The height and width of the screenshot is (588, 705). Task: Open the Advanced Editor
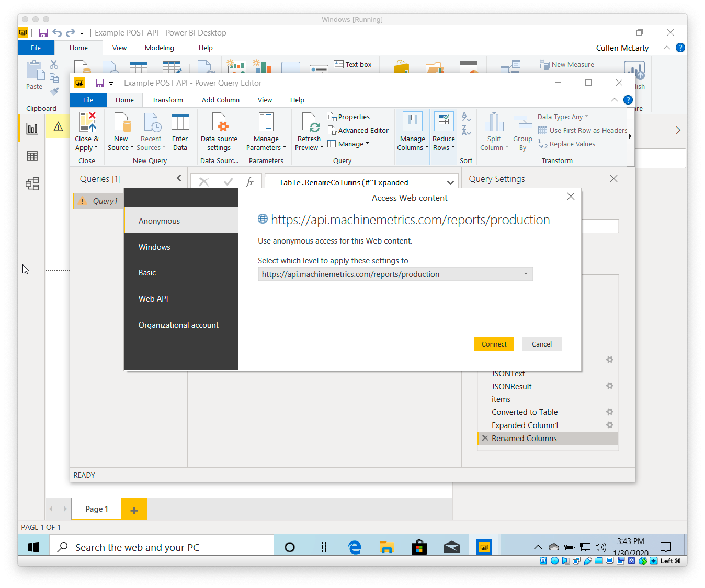pos(358,130)
